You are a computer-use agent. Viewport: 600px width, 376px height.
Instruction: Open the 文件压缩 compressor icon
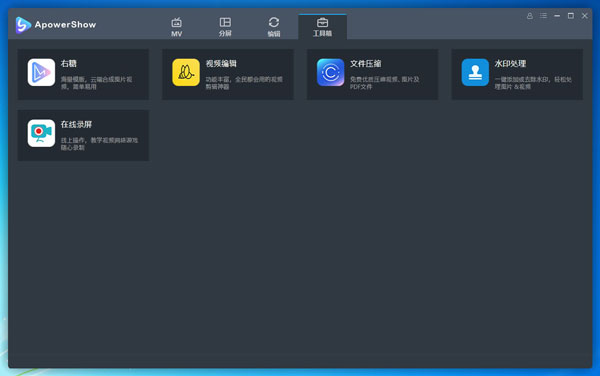click(x=331, y=72)
